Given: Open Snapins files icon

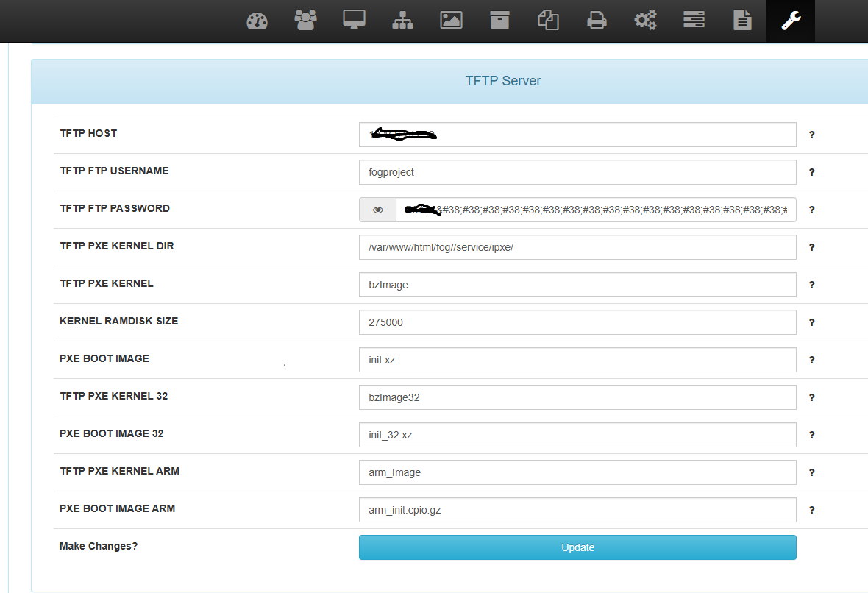Looking at the screenshot, I should (x=548, y=21).
